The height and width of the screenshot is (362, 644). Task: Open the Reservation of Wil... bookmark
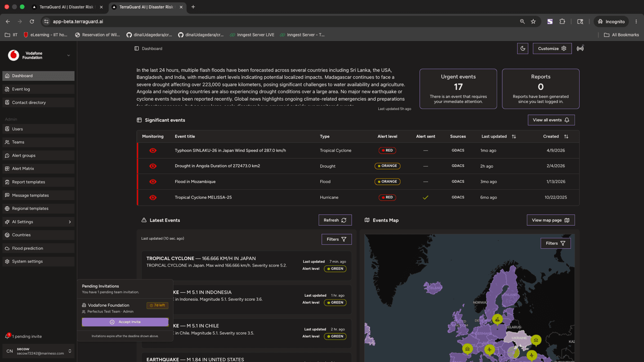click(97, 35)
